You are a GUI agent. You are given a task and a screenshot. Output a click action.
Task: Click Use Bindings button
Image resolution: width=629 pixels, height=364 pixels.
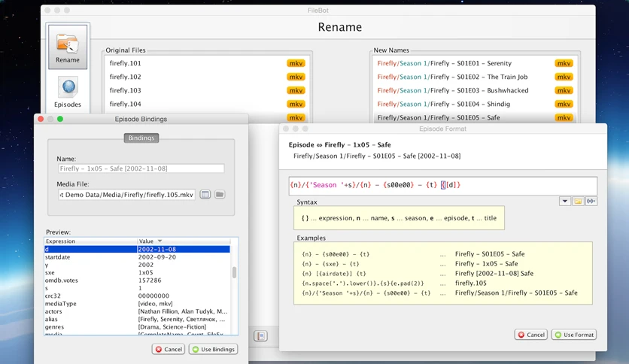(x=214, y=349)
